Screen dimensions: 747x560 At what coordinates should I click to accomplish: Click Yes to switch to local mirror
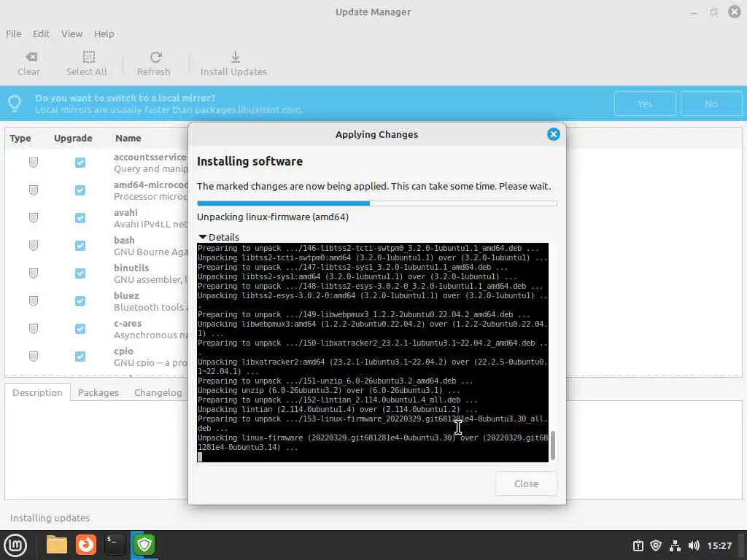coord(645,104)
